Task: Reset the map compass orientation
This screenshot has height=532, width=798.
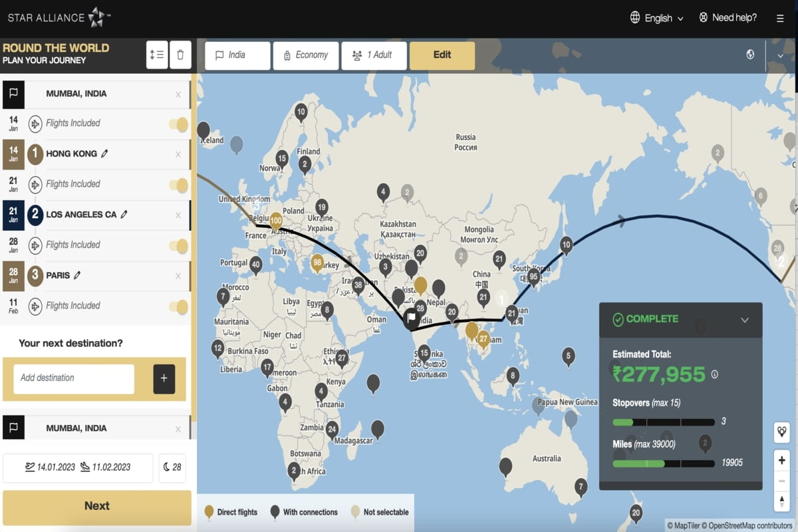Action: (x=781, y=501)
